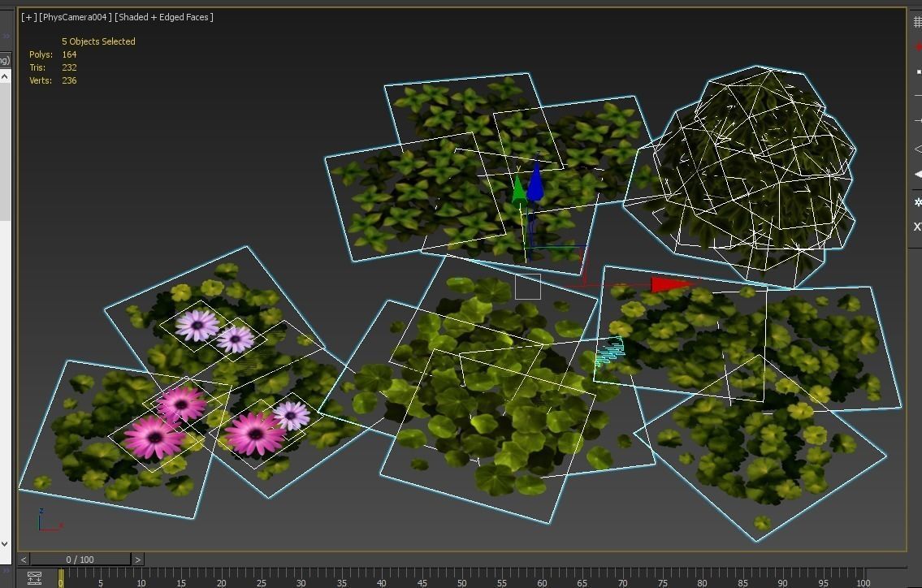Click the red X-axis move gizmo arrow
This screenshot has width=922, height=588.
pos(672,284)
